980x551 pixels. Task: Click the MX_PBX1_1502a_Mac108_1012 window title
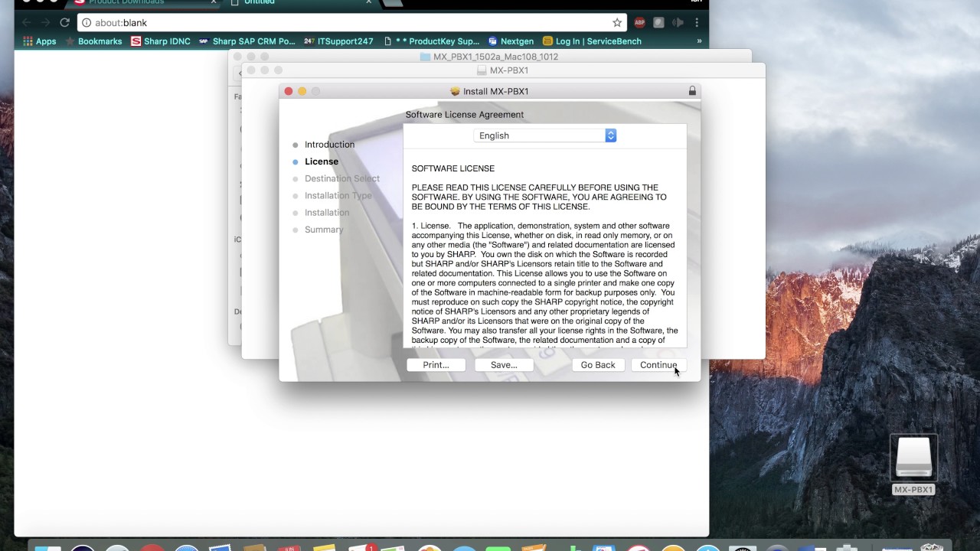[x=495, y=57]
